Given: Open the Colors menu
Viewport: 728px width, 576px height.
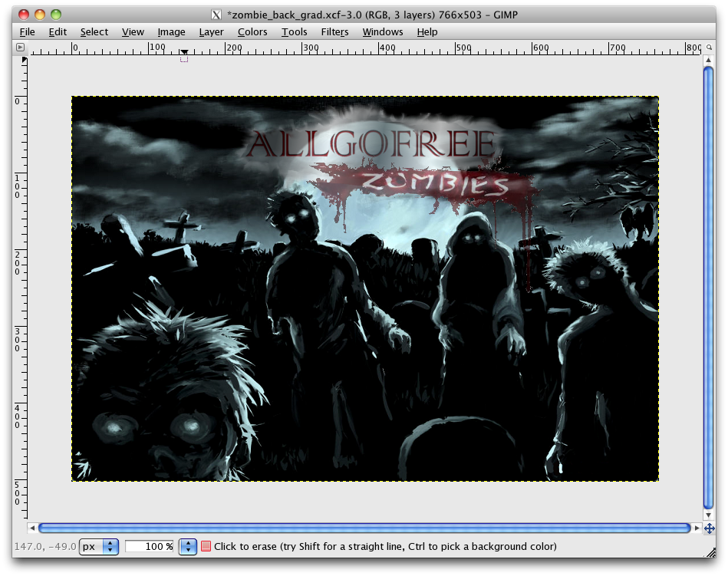Looking at the screenshot, I should (x=252, y=32).
